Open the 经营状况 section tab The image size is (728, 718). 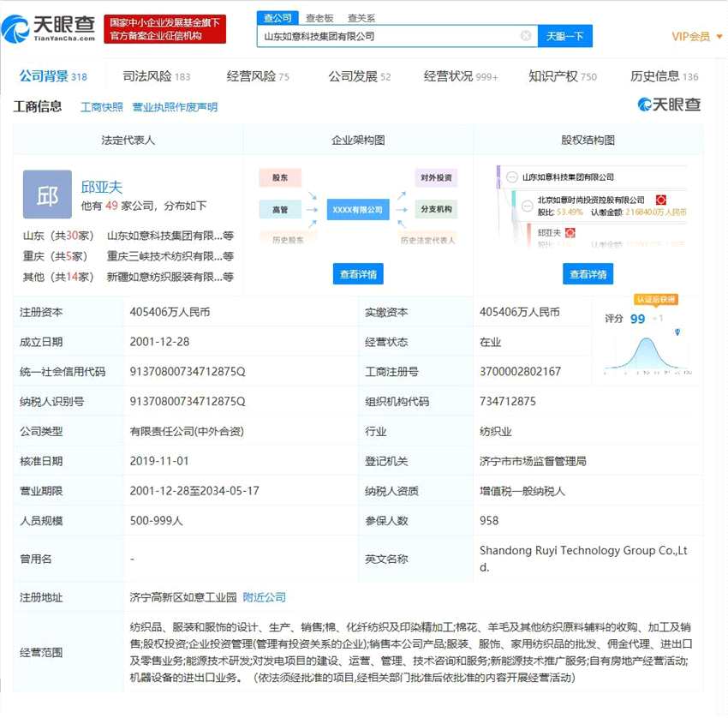(x=461, y=76)
